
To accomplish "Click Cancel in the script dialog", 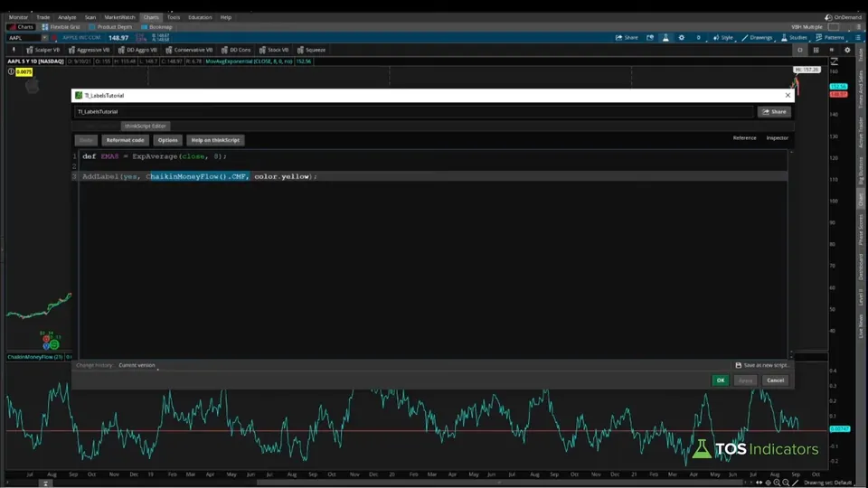I will click(775, 380).
